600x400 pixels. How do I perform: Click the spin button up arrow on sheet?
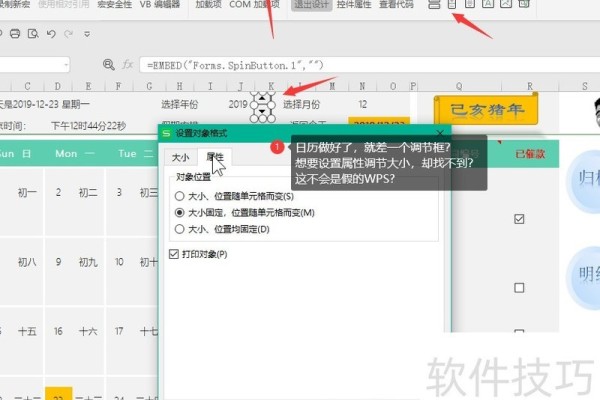[x=262, y=98]
